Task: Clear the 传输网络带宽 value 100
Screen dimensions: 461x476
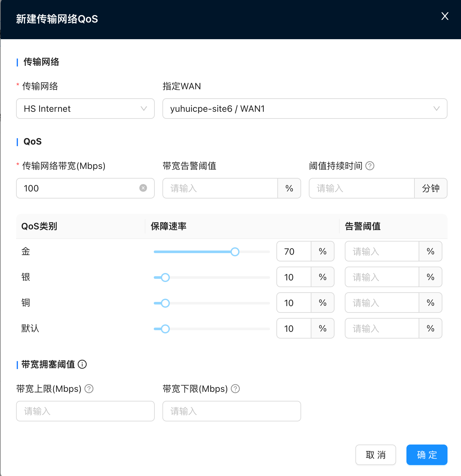Action: pyautogui.click(x=143, y=188)
